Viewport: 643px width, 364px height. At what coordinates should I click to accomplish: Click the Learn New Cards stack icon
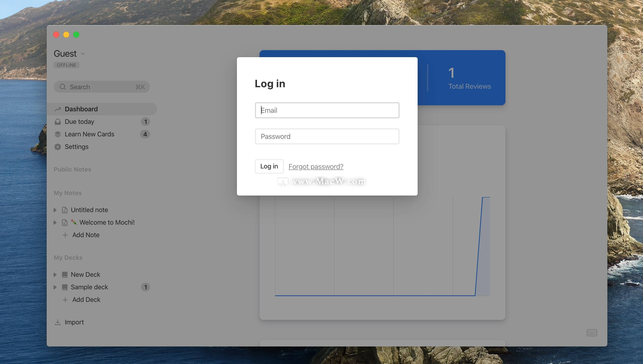tap(58, 134)
